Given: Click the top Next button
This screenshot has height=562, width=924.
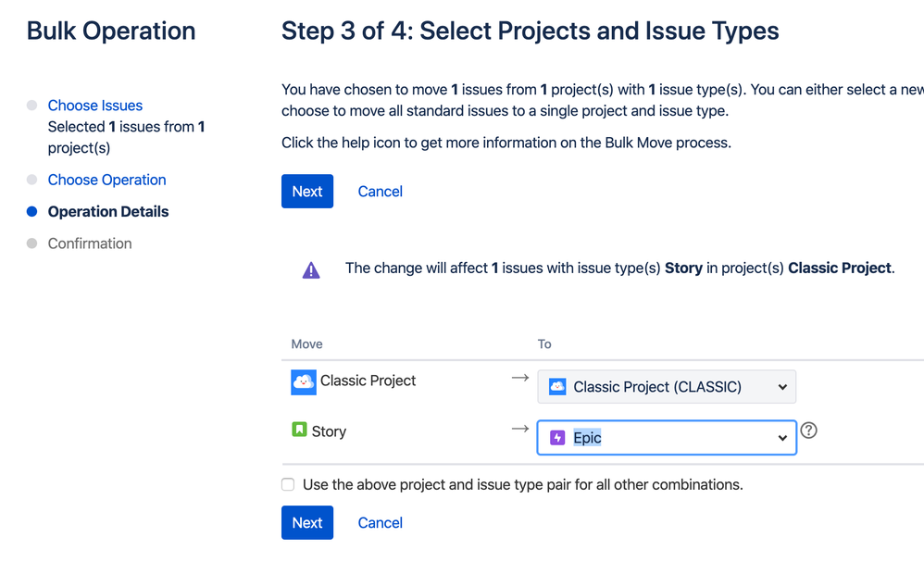Looking at the screenshot, I should click(307, 192).
